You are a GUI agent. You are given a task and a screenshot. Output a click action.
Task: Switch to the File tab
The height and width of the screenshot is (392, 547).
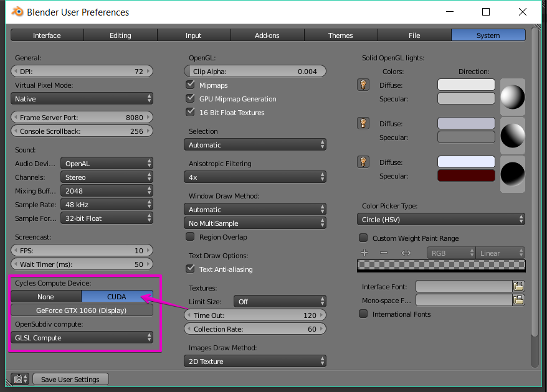pyautogui.click(x=414, y=35)
